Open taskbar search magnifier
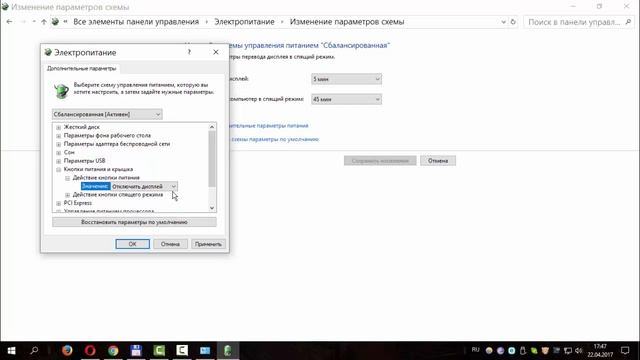Viewport: 640px width, 360px height. [x=34, y=351]
